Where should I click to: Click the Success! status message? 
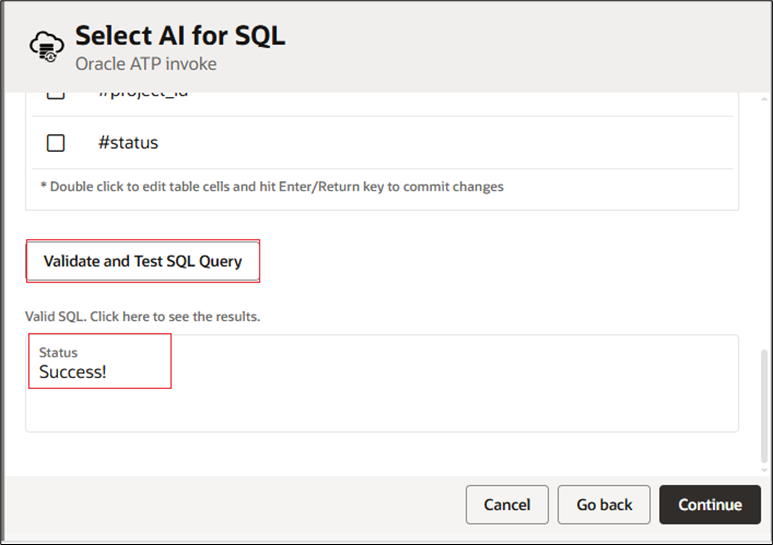pos(73,372)
